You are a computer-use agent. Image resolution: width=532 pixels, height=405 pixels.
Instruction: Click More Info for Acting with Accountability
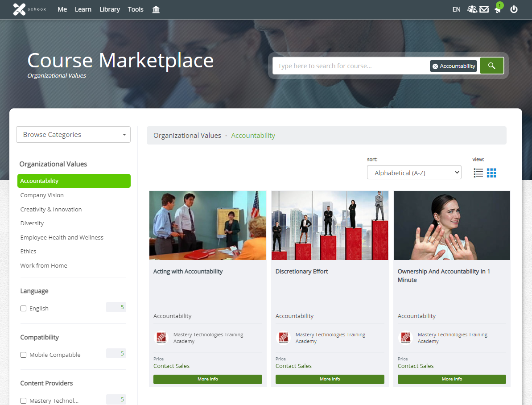click(x=208, y=379)
